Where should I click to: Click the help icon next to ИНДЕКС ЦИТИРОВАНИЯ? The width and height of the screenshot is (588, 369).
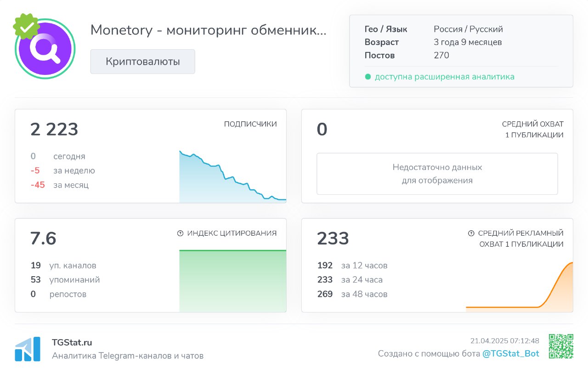coord(181,233)
